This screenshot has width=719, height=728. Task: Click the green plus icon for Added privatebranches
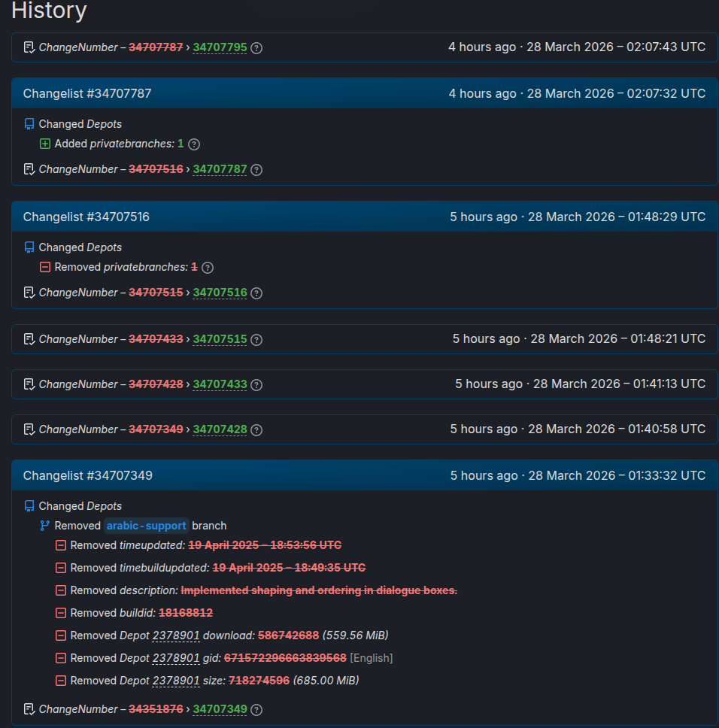pos(45,144)
